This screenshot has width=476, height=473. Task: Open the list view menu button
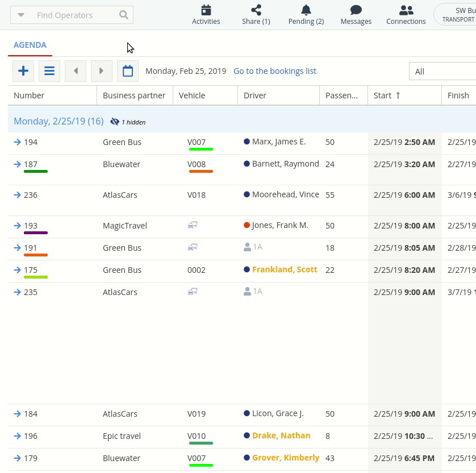point(49,71)
